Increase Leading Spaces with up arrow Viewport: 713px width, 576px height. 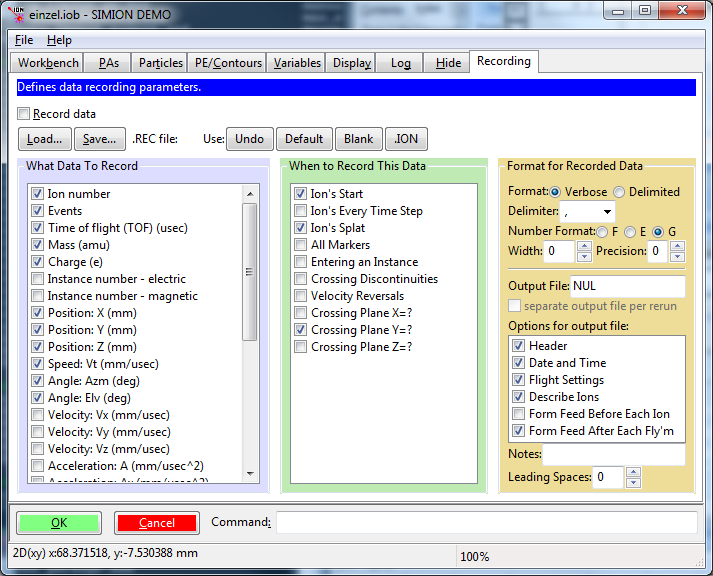tap(633, 472)
